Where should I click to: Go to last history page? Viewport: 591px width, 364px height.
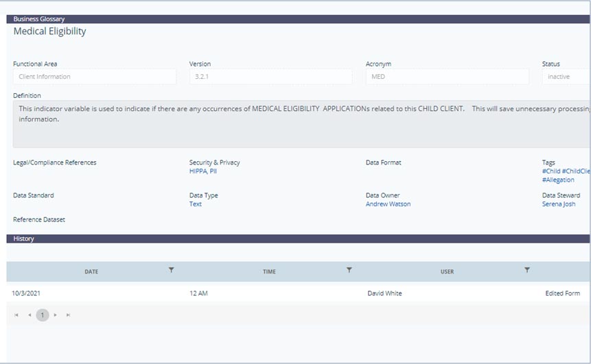click(68, 315)
